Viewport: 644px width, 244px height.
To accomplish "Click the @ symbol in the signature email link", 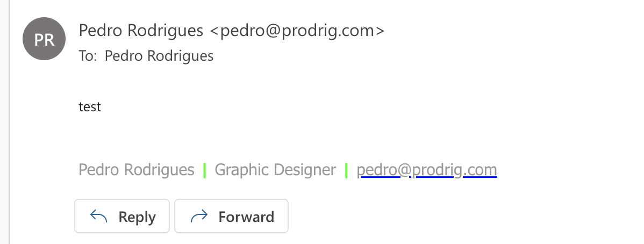I will click(x=405, y=170).
